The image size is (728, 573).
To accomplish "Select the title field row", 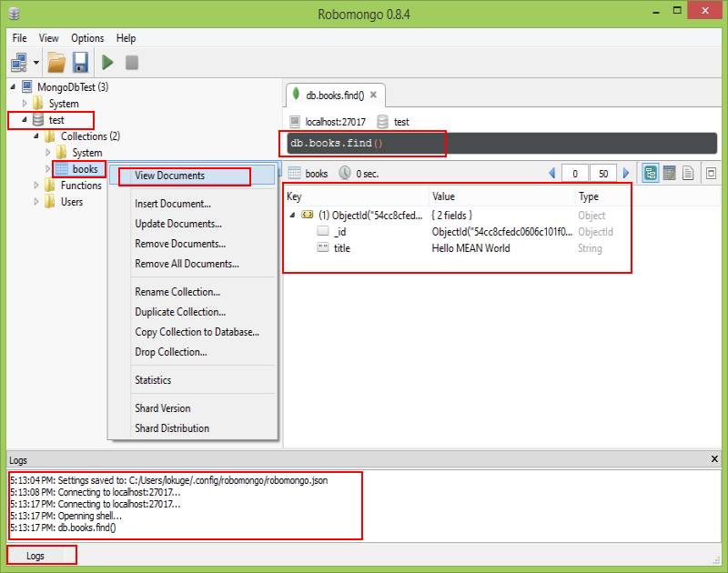I will 342,248.
